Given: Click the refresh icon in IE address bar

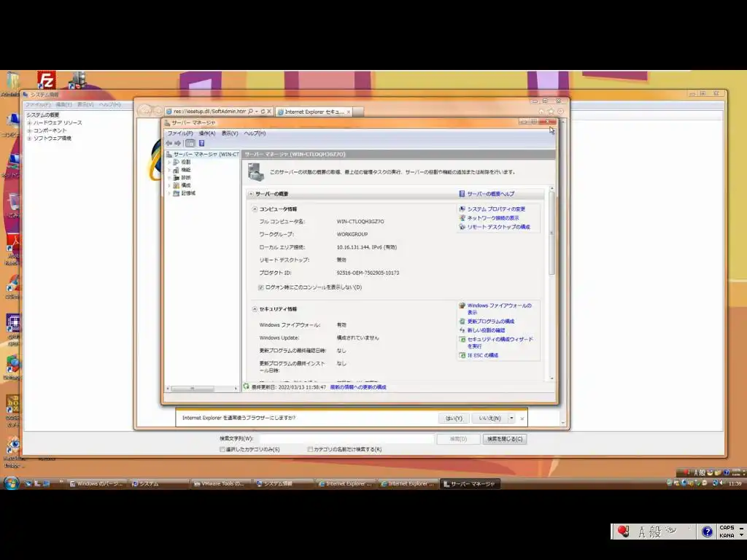Looking at the screenshot, I should coord(263,112).
